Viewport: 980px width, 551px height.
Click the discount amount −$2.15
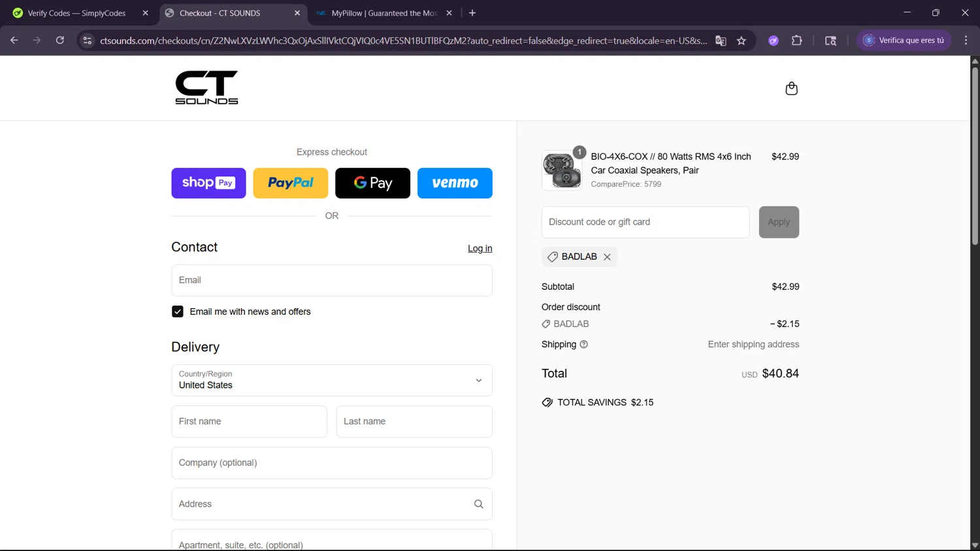point(785,324)
